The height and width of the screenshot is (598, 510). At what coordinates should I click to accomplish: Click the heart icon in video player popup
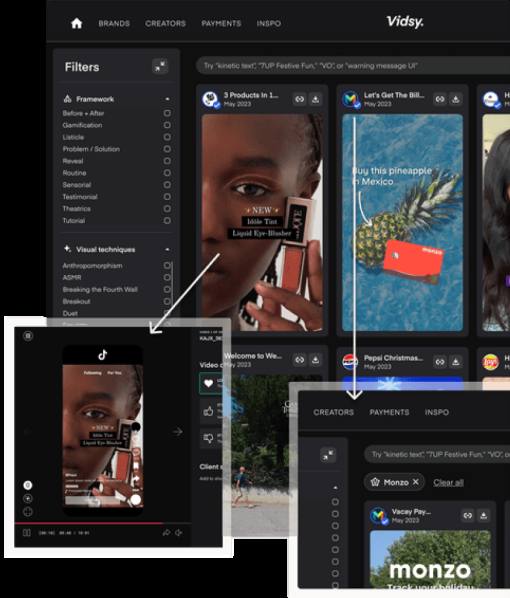(x=208, y=383)
